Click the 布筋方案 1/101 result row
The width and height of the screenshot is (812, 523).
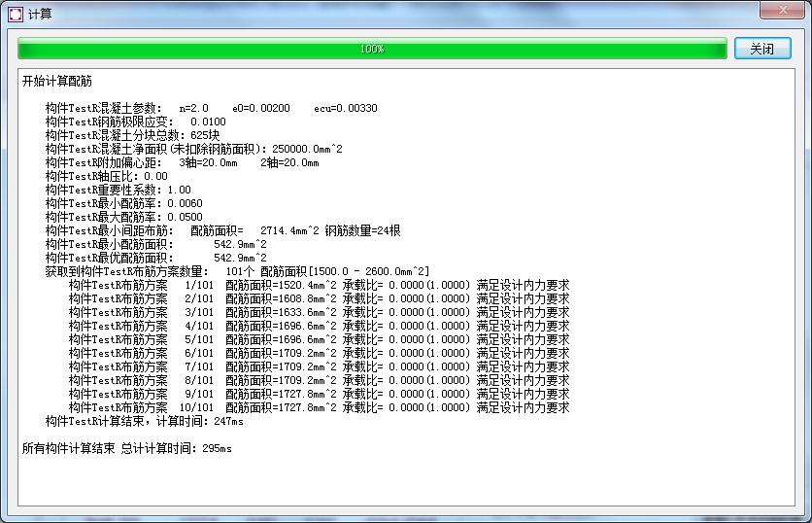tap(319, 285)
